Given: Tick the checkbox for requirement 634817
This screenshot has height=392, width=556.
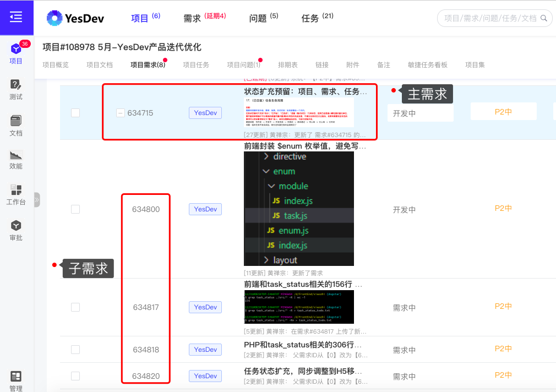Looking at the screenshot, I should tap(75, 307).
